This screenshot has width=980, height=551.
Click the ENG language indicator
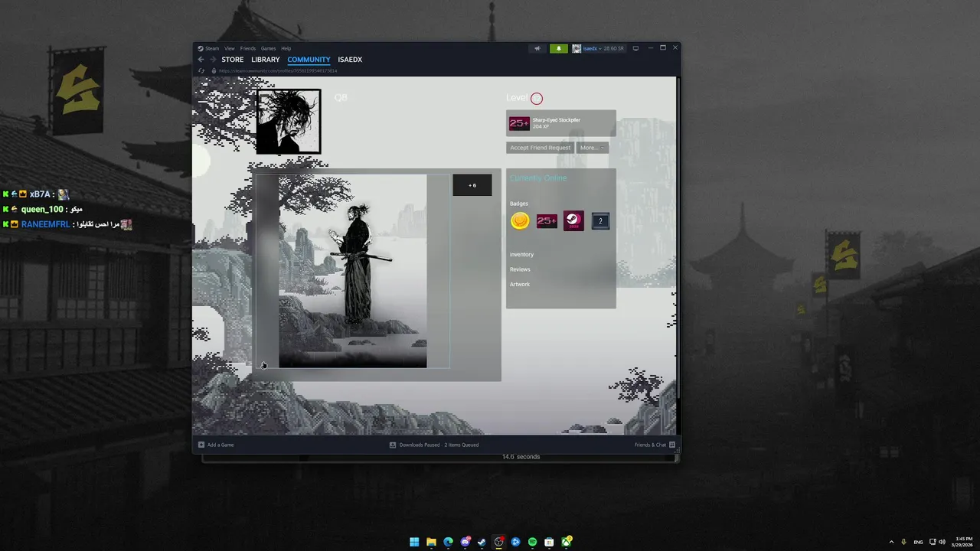coord(918,542)
